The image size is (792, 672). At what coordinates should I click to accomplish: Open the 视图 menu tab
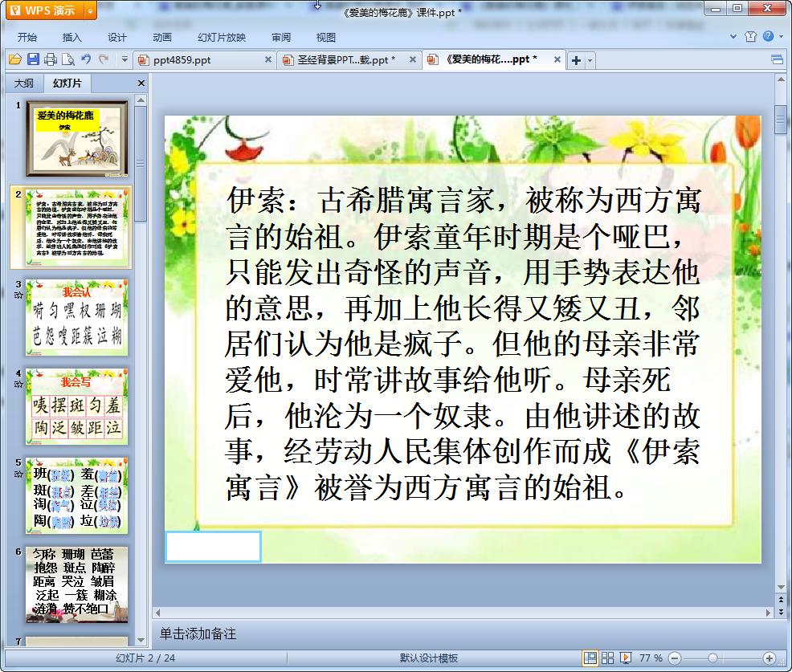(x=326, y=38)
